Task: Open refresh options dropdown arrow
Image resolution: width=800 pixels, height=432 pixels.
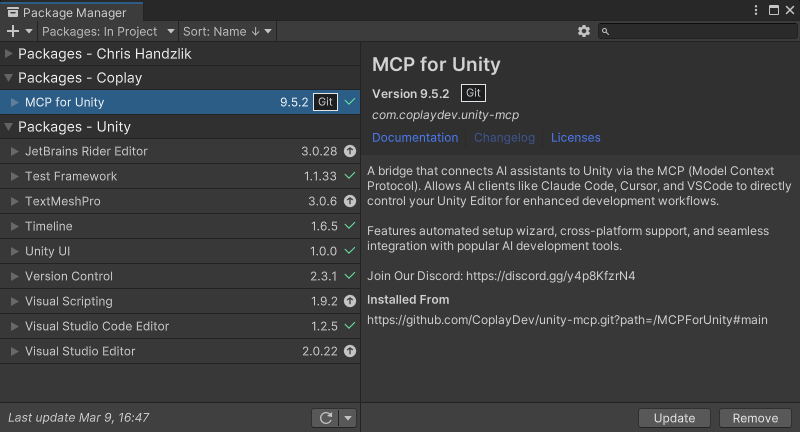Action: pyautogui.click(x=348, y=418)
